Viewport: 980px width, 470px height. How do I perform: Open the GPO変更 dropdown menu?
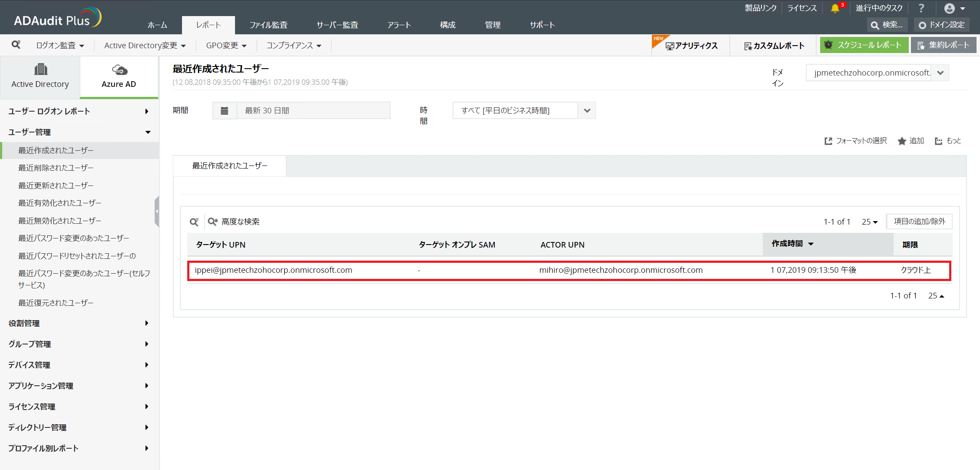click(226, 46)
